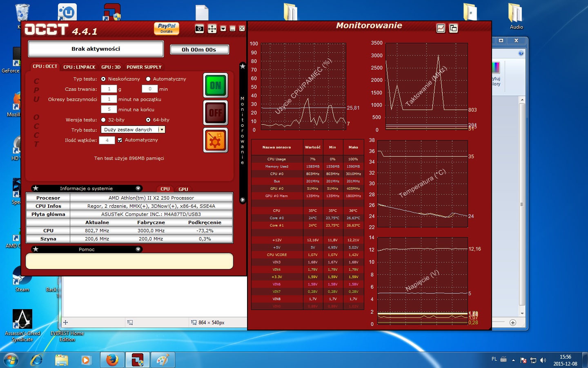The width and height of the screenshot is (588, 368).
Task: Click the OCCT taskbar button
Action: 138,360
